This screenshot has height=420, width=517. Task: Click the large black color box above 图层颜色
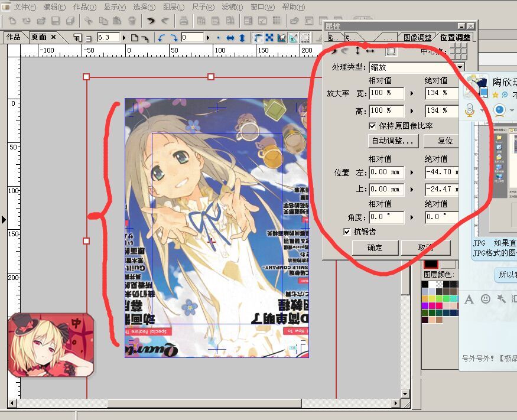(431, 264)
